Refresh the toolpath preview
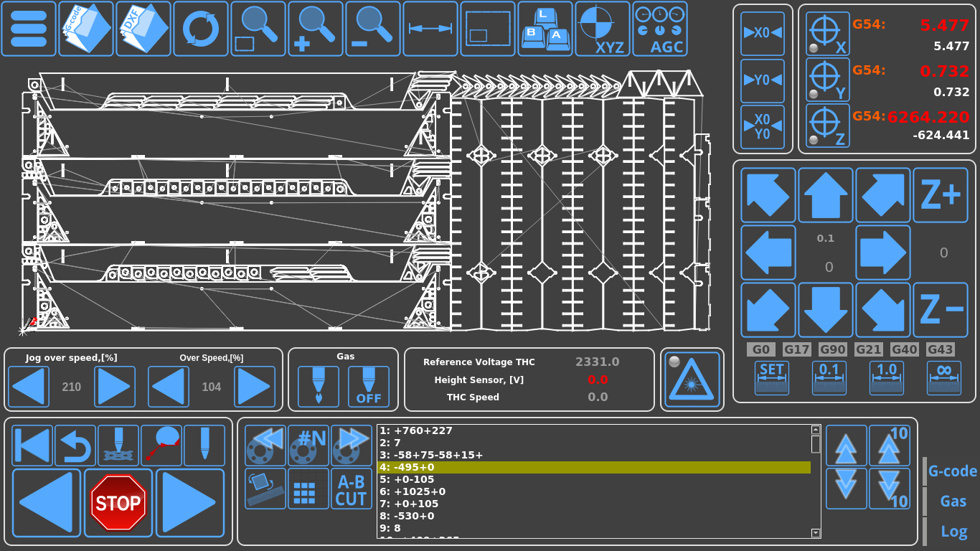The width and height of the screenshot is (980, 551). [x=201, y=29]
